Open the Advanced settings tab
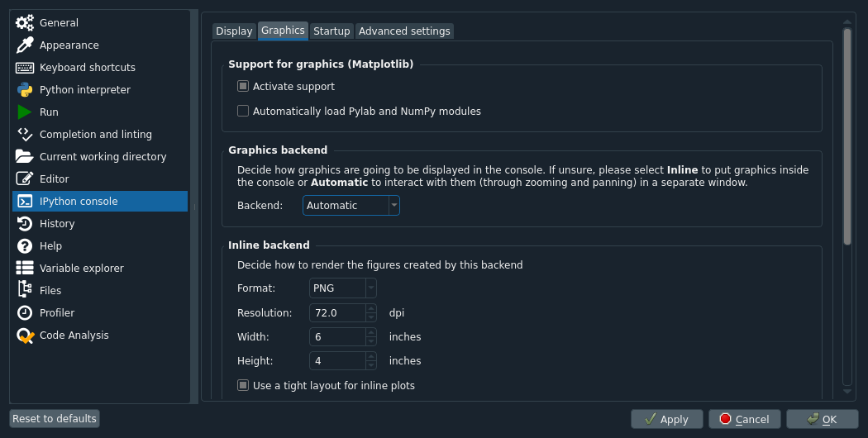The width and height of the screenshot is (868, 438). click(x=404, y=31)
